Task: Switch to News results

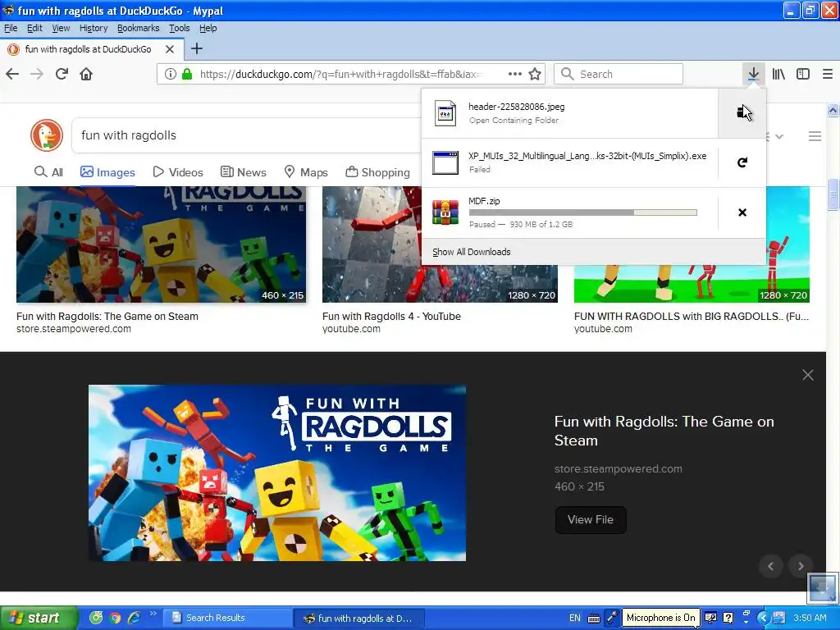Action: [x=243, y=172]
